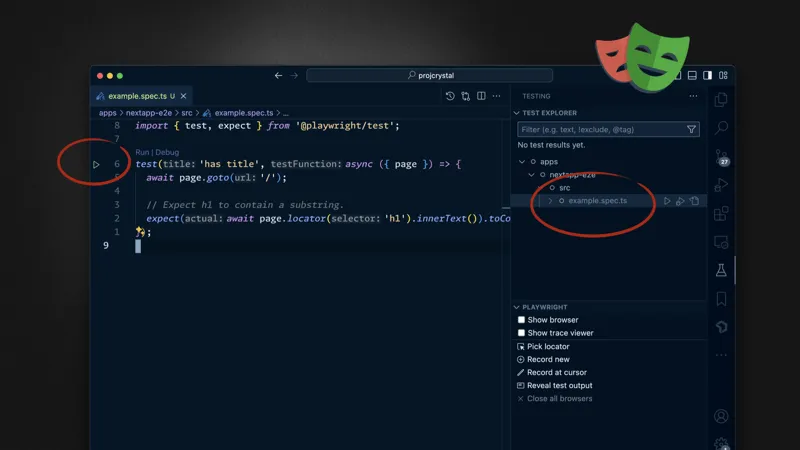Image resolution: width=800 pixels, height=450 pixels.
Task: Click the Record new button
Action: point(548,359)
